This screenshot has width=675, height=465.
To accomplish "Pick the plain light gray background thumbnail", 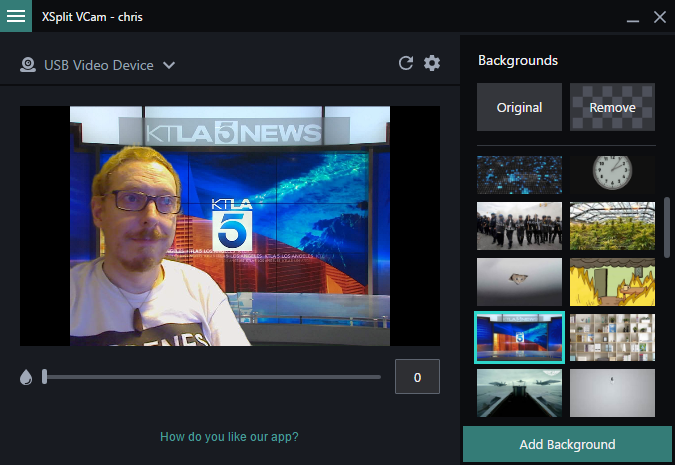I will point(612,393).
